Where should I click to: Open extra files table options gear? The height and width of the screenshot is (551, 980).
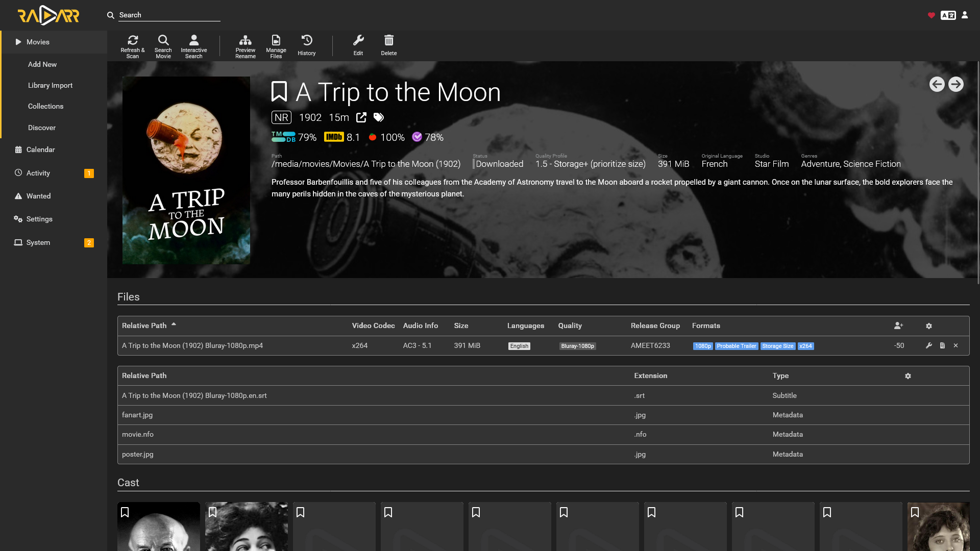click(x=908, y=376)
